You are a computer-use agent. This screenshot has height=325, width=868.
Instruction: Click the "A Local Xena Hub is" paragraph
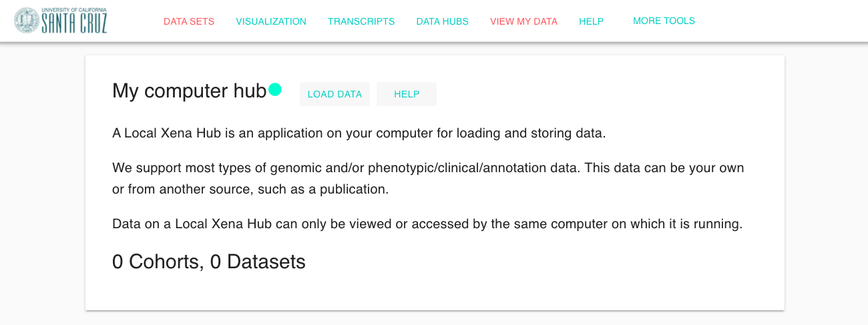click(x=359, y=133)
